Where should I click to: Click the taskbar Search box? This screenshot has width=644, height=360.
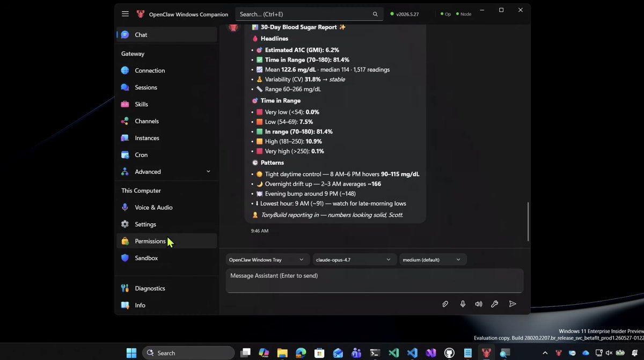[x=188, y=352]
